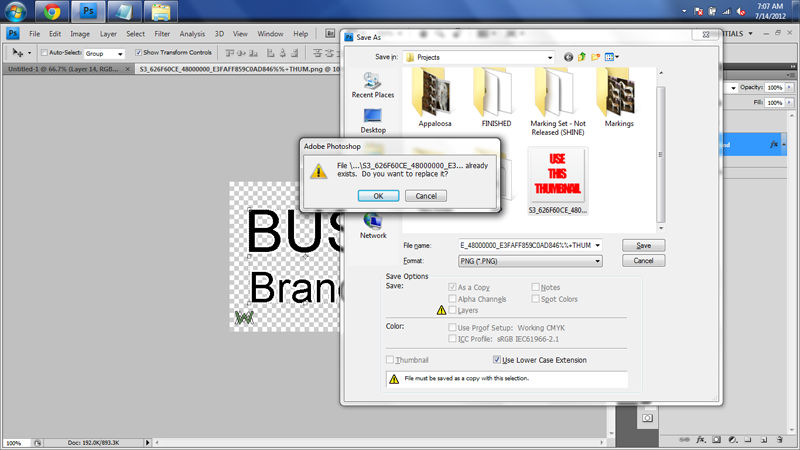This screenshot has width=800, height=450.
Task: Launch Bridge from the application bar
Action: [x=330, y=34]
